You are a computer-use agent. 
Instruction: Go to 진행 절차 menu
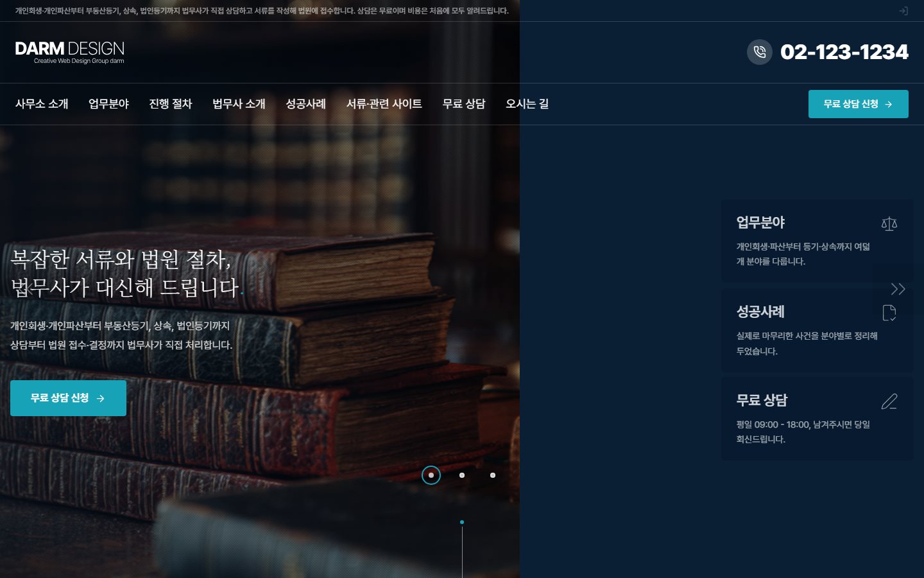point(171,104)
